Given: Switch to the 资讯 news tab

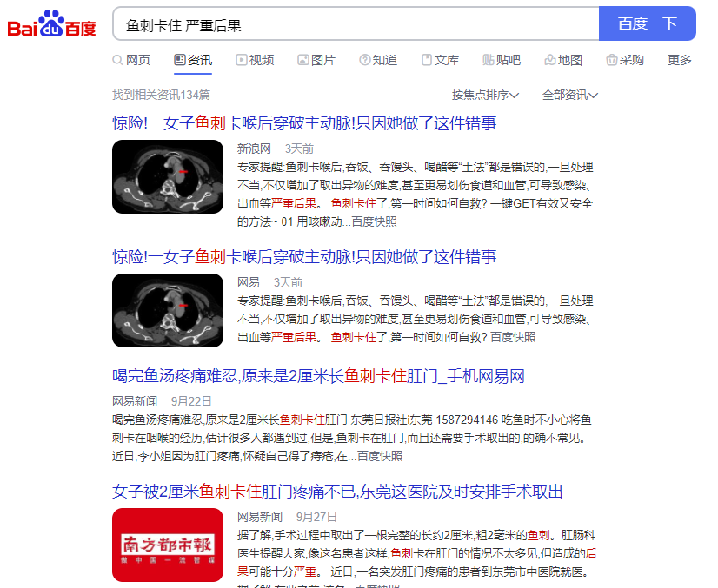Looking at the screenshot, I should [193, 60].
